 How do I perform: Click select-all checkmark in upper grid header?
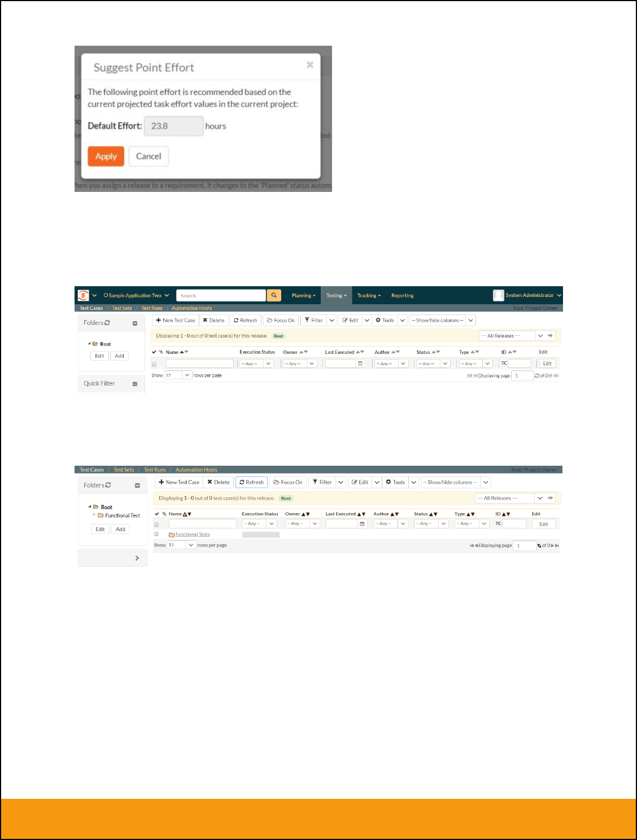(x=154, y=352)
